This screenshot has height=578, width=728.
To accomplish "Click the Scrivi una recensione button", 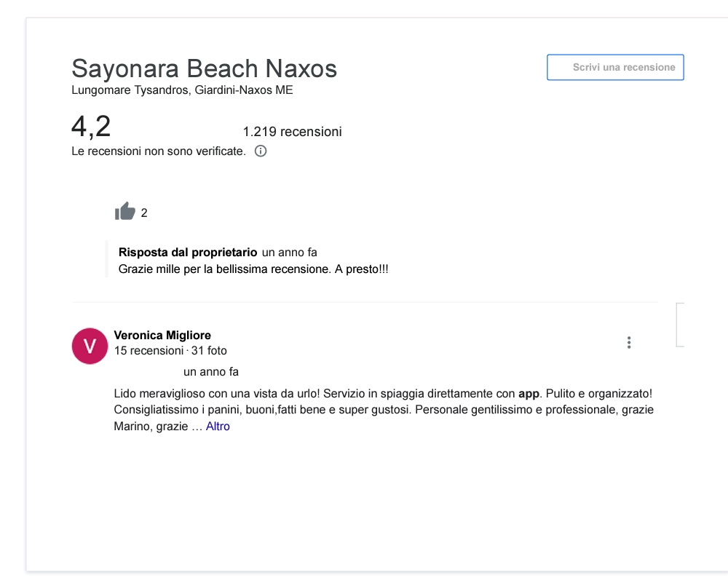I will 615,67.
